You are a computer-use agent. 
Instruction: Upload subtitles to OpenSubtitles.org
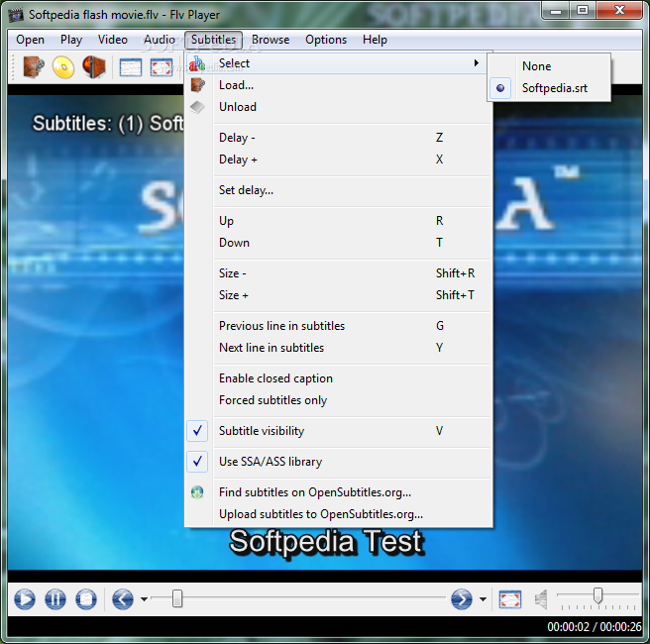pyautogui.click(x=338, y=514)
